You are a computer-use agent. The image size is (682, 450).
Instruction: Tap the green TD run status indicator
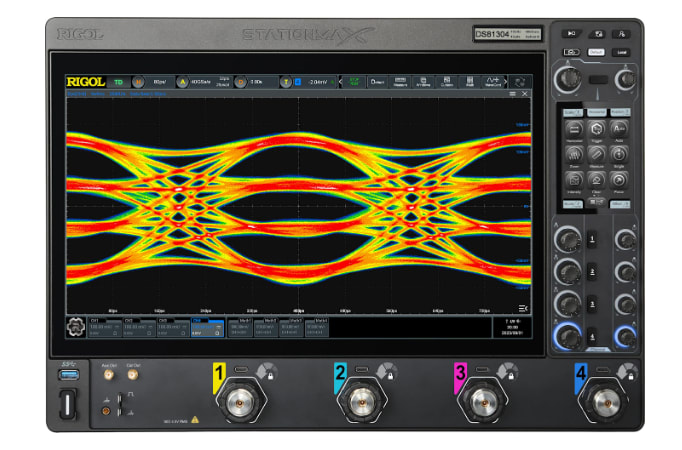click(x=118, y=82)
